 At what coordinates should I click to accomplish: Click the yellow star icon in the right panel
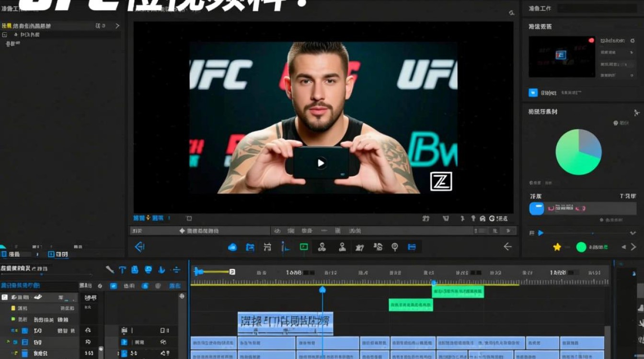[x=557, y=247]
